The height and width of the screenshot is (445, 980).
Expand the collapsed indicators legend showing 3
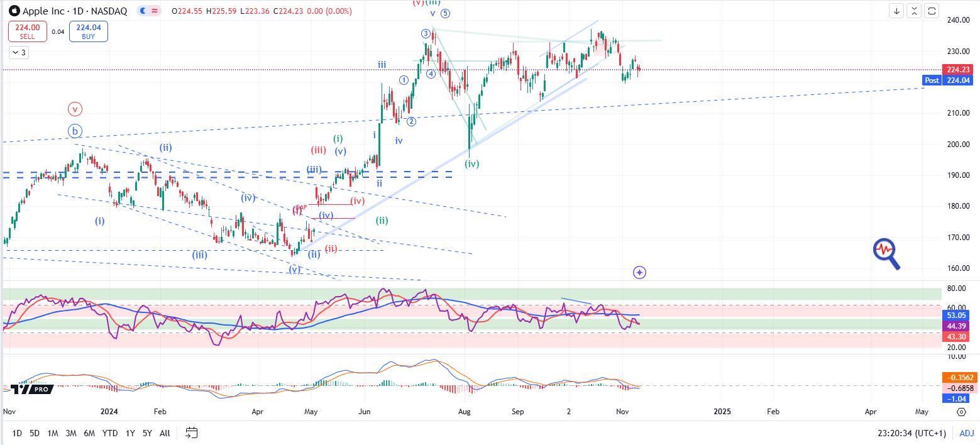(19, 53)
